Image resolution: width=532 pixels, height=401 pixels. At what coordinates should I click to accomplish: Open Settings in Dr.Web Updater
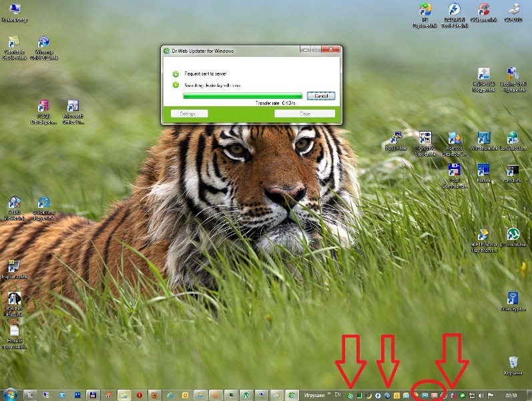pos(190,114)
